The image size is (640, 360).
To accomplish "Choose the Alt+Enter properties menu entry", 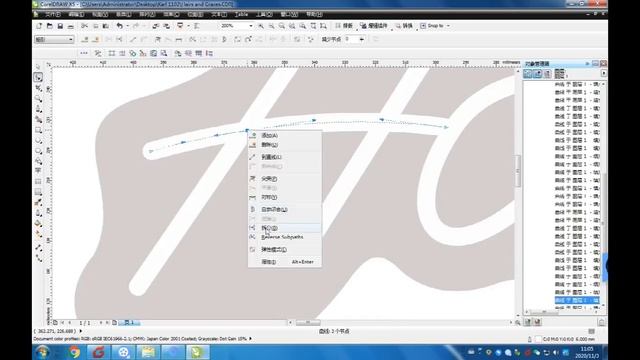I will click(x=284, y=262).
